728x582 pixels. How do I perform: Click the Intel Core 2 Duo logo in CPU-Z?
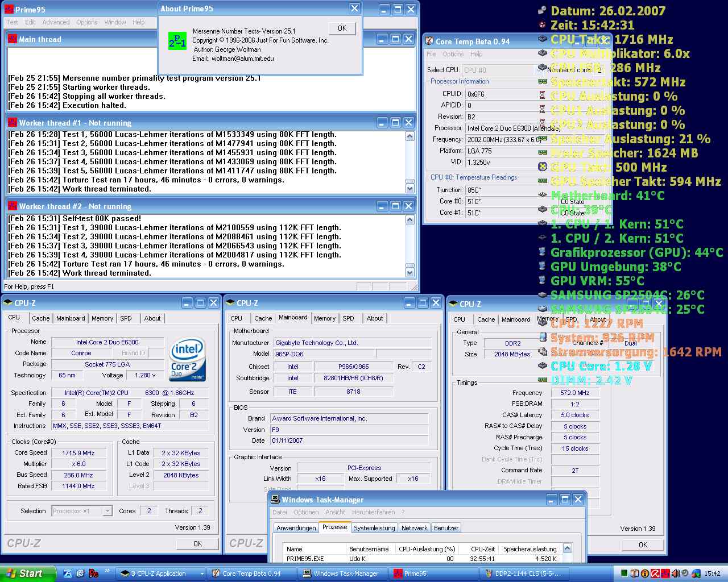(188, 360)
